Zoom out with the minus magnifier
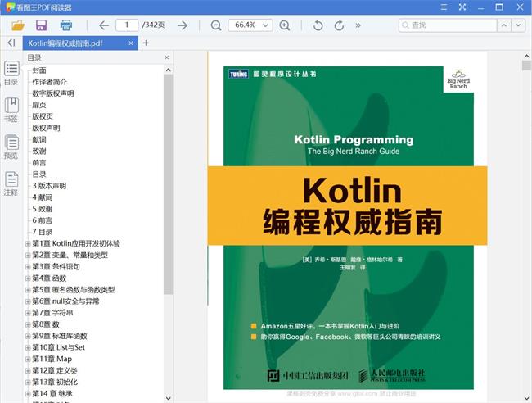 tap(216, 25)
